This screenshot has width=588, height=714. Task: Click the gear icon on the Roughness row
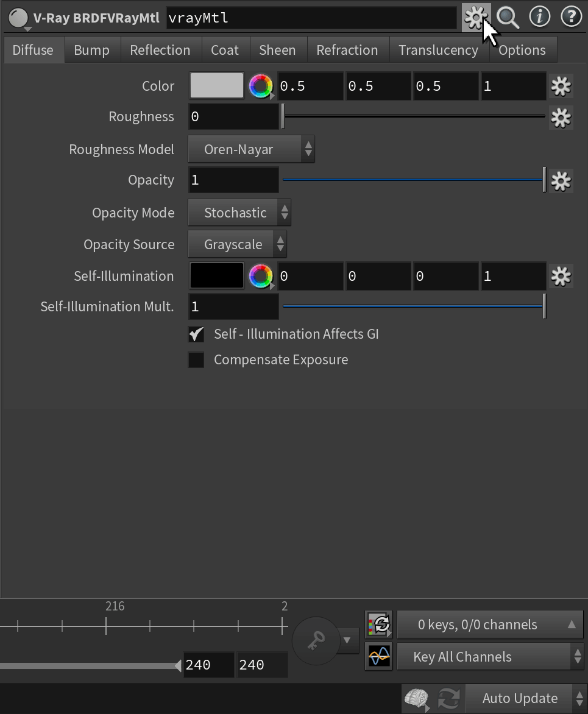[x=561, y=118]
